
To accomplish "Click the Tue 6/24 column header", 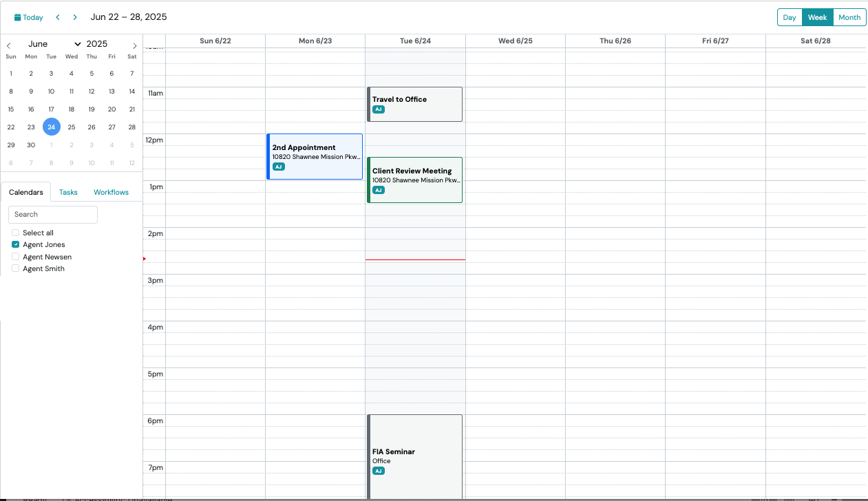I will pos(415,41).
